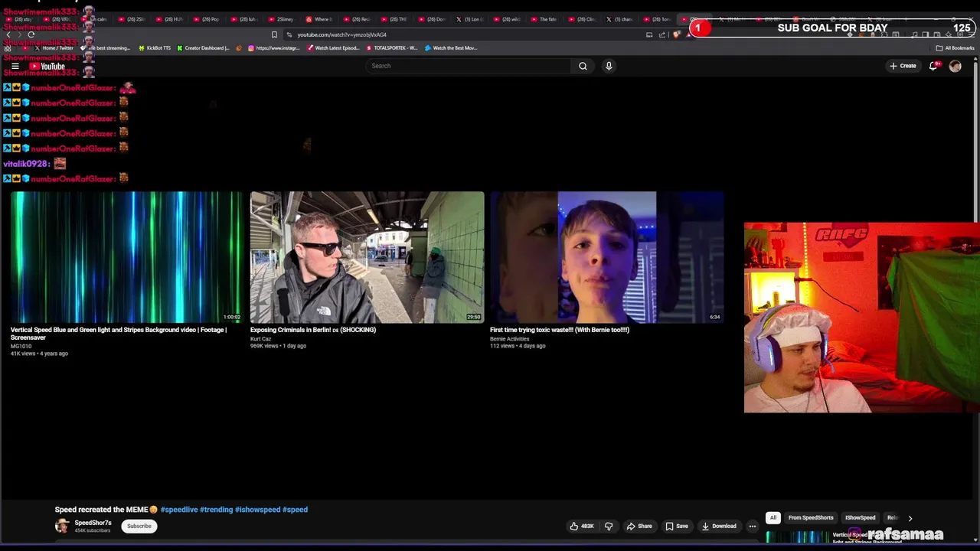Start voice search with microphone icon
This screenshot has width=980, height=551.
coord(609,66)
